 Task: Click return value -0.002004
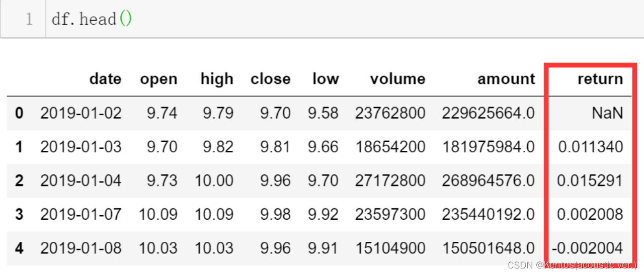tap(587, 248)
